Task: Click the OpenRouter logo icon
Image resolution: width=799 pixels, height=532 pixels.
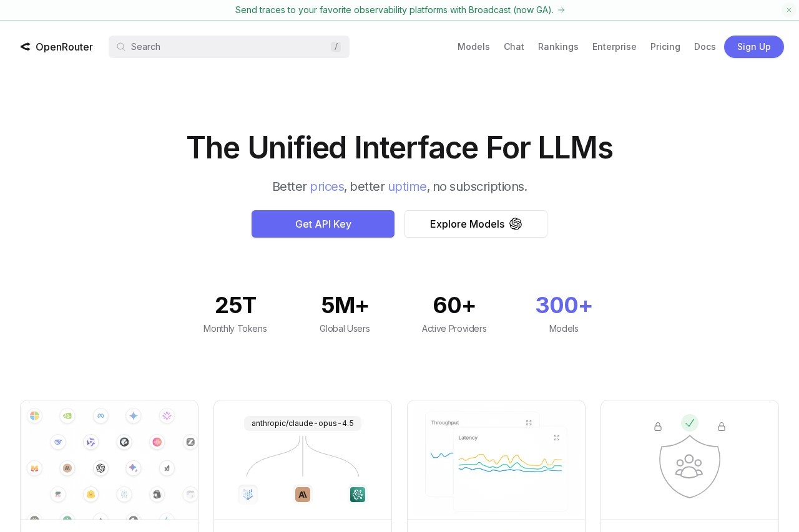Action: [x=26, y=47]
